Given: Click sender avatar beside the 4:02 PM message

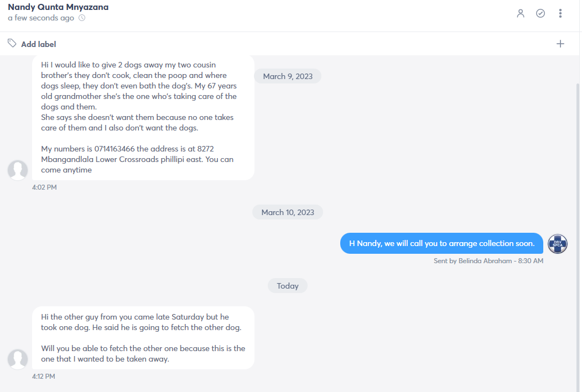Looking at the screenshot, I should tap(18, 170).
